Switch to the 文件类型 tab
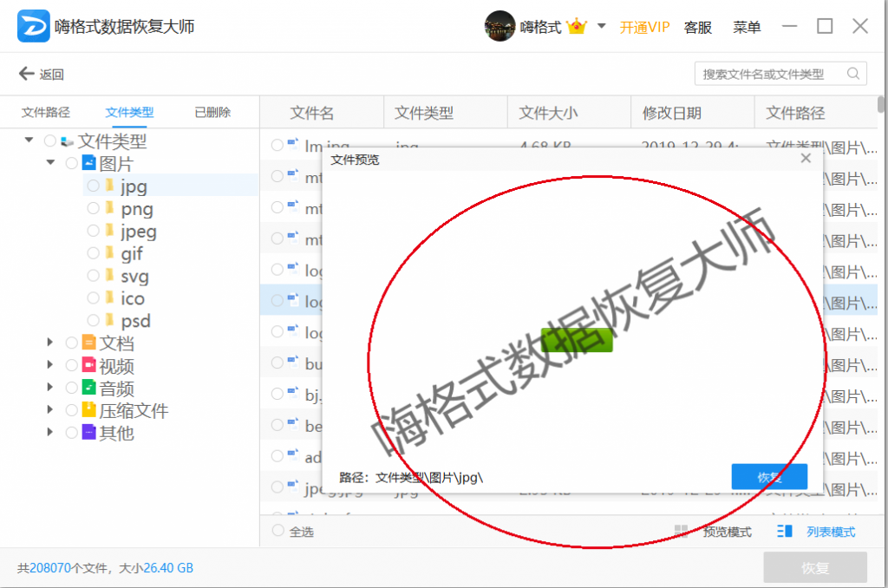The image size is (888, 588). click(x=129, y=112)
